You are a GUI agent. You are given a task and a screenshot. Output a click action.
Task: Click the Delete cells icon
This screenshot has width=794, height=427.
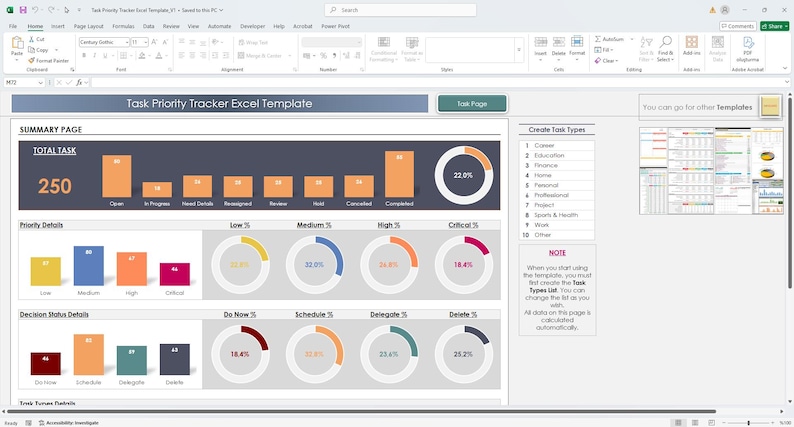(559, 43)
